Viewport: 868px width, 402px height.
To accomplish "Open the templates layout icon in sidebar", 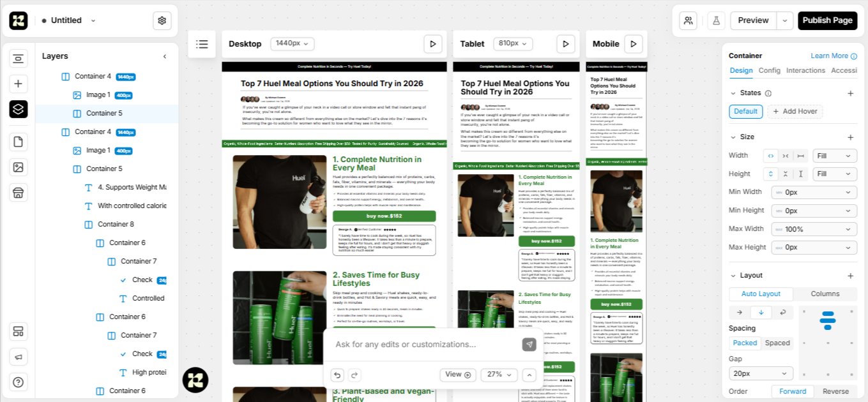I will click(x=19, y=331).
